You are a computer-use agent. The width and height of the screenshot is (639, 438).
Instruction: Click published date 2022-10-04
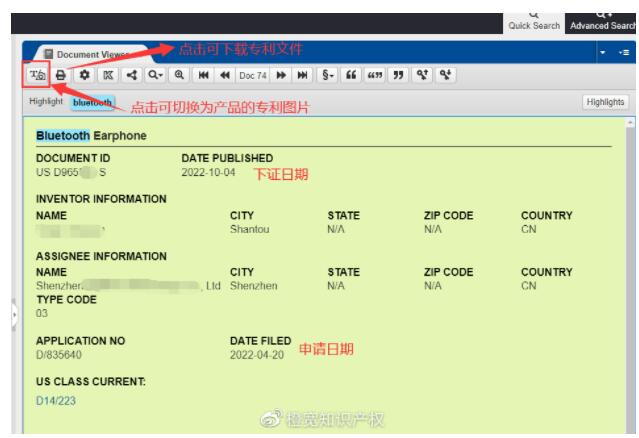click(208, 172)
